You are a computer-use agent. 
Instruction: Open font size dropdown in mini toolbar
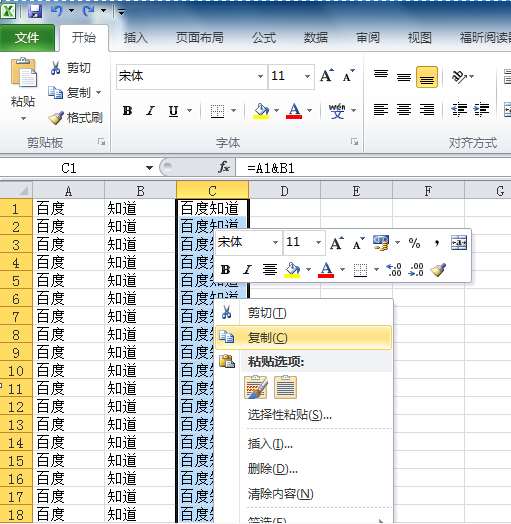point(318,242)
